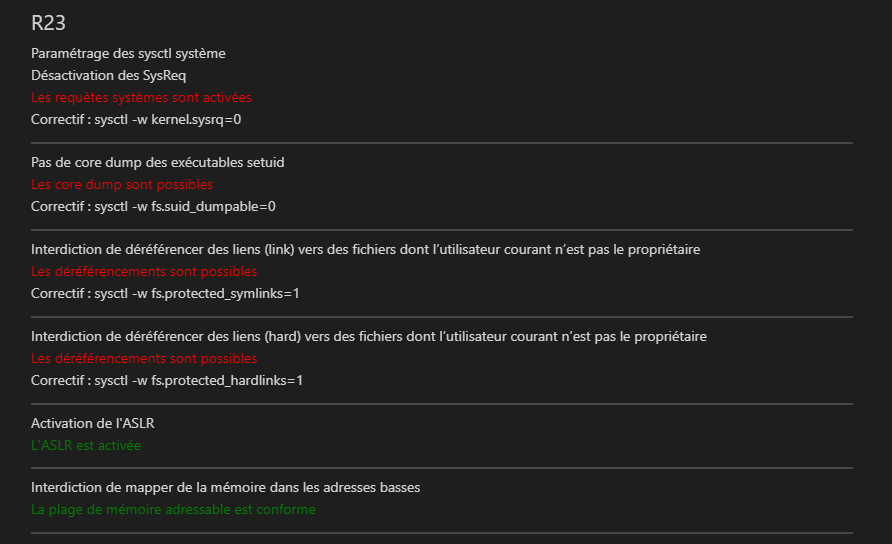Click the fs.protected_symlinks=1 correctif line

pos(166,293)
